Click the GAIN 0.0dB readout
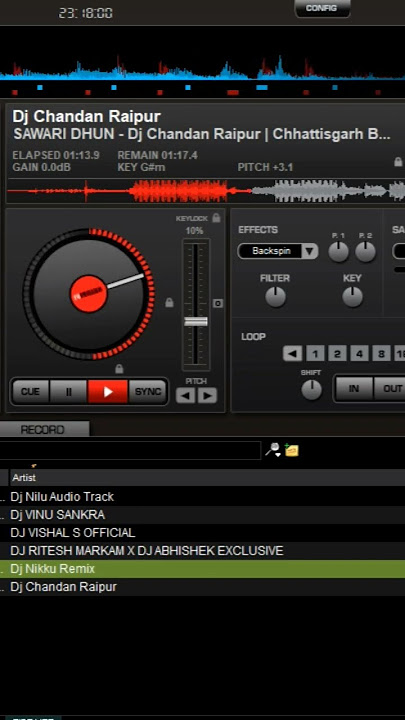Image resolution: width=405 pixels, height=720 pixels. (42, 167)
